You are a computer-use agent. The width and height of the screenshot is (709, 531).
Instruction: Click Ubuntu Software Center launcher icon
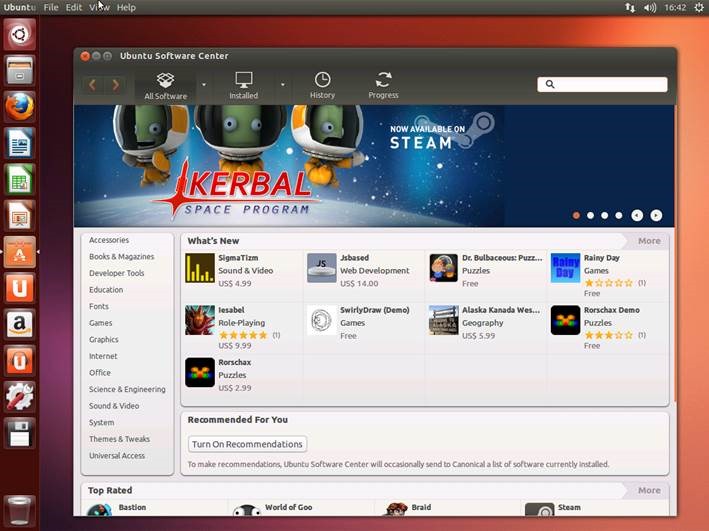coord(19,252)
